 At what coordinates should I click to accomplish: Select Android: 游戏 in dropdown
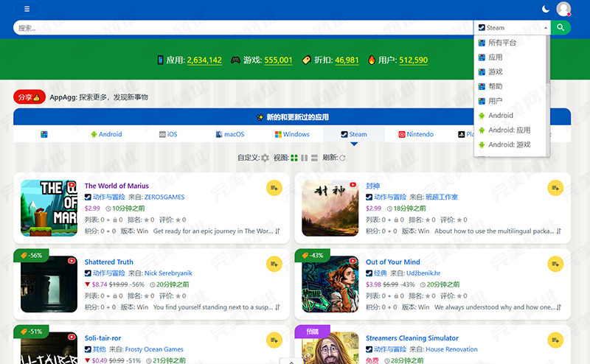point(510,144)
